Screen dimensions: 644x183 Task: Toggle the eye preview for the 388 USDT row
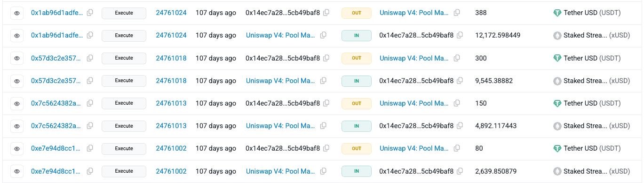[x=17, y=13]
